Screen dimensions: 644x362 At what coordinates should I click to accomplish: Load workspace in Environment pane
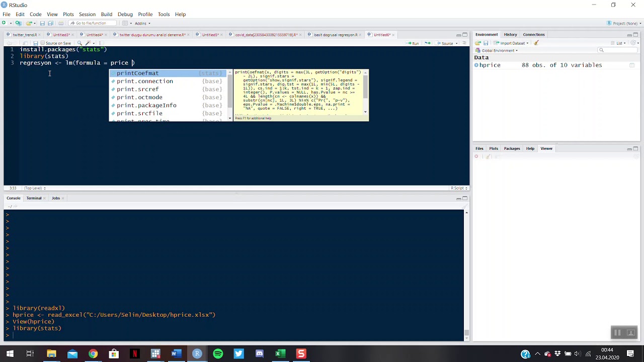478,43
